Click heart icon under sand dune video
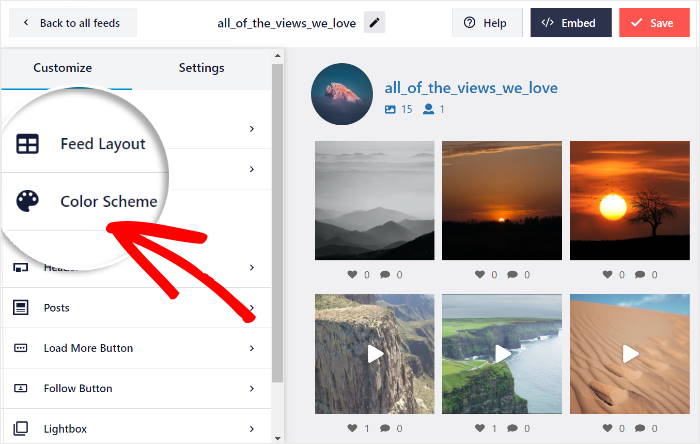The height and width of the screenshot is (444, 700). tap(608, 428)
